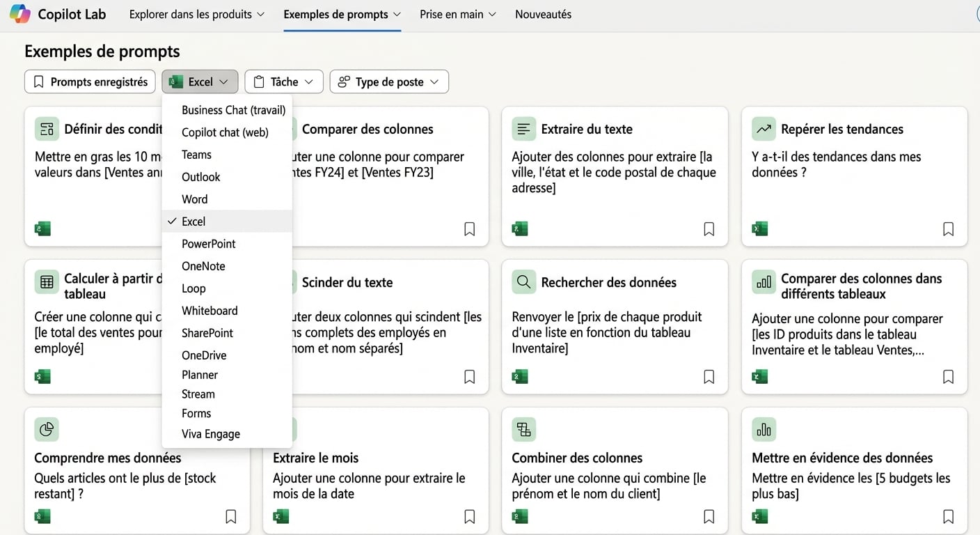Expand the 'Exemples de prompts' navigation dropdown
The image size is (980, 535).
(342, 14)
